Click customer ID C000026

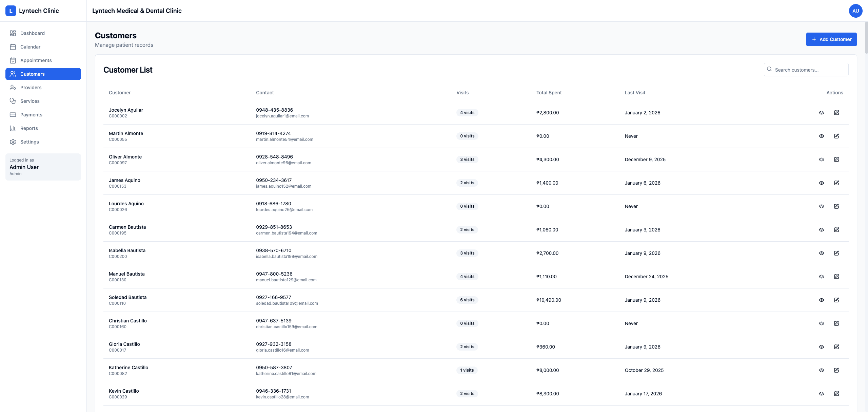pyautogui.click(x=118, y=210)
